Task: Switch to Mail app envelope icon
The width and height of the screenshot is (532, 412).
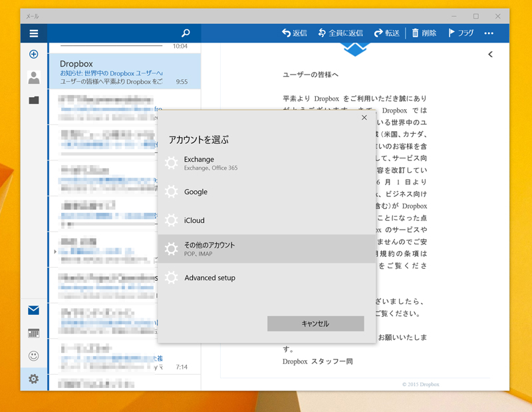Action: 34,310
